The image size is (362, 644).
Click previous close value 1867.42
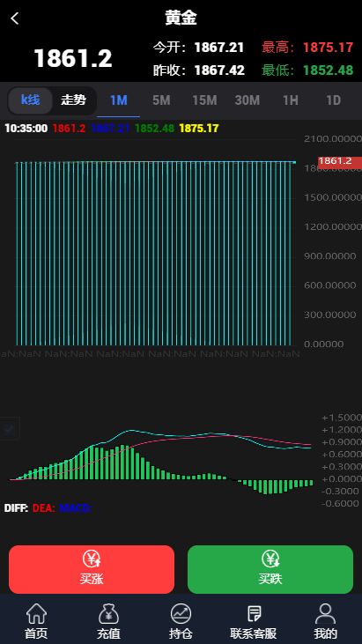tap(219, 70)
